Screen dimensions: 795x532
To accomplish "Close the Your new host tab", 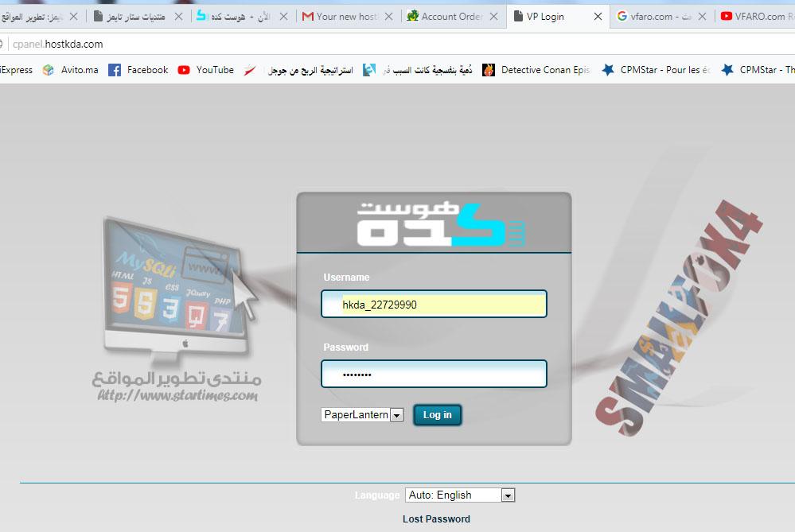I will click(x=389, y=16).
